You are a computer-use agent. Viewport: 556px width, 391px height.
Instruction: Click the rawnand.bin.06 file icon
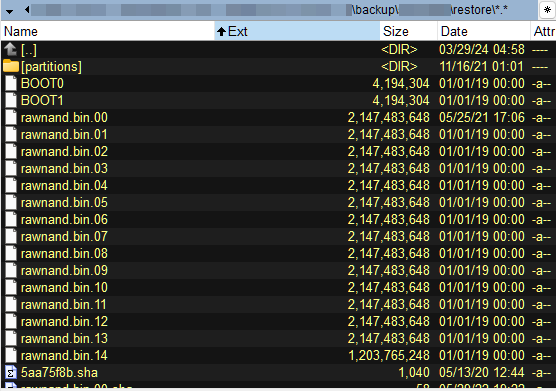point(11,219)
